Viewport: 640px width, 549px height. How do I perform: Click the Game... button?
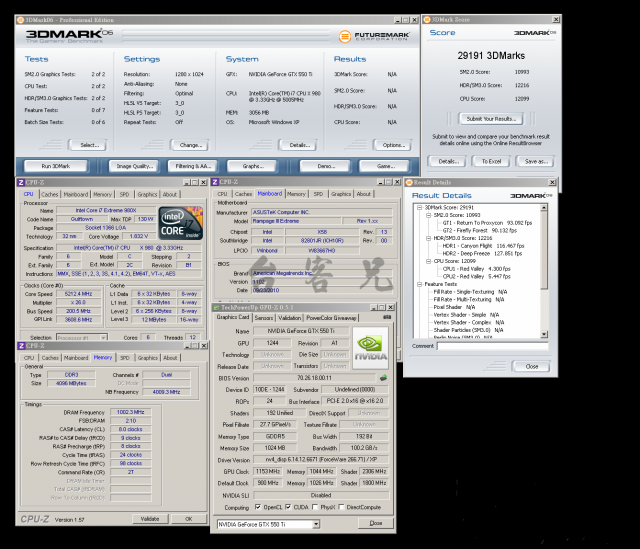(385, 166)
